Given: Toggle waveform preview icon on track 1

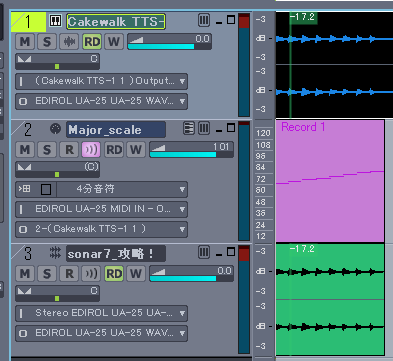Looking at the screenshot, I should tap(69, 42).
